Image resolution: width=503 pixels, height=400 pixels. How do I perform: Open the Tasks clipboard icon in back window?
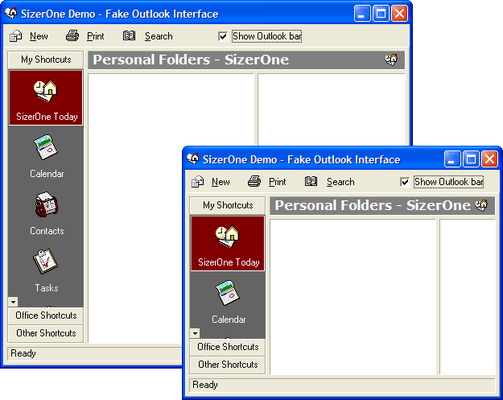click(45, 262)
